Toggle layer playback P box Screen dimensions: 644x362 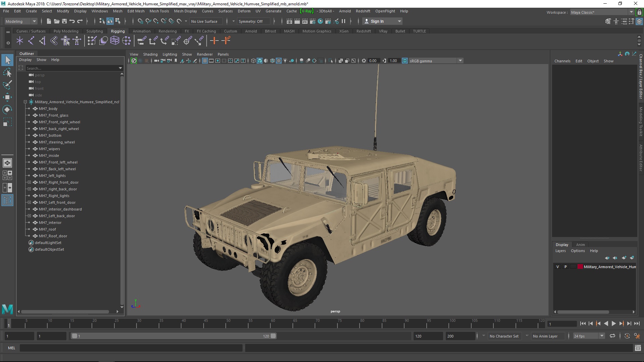[566, 267]
